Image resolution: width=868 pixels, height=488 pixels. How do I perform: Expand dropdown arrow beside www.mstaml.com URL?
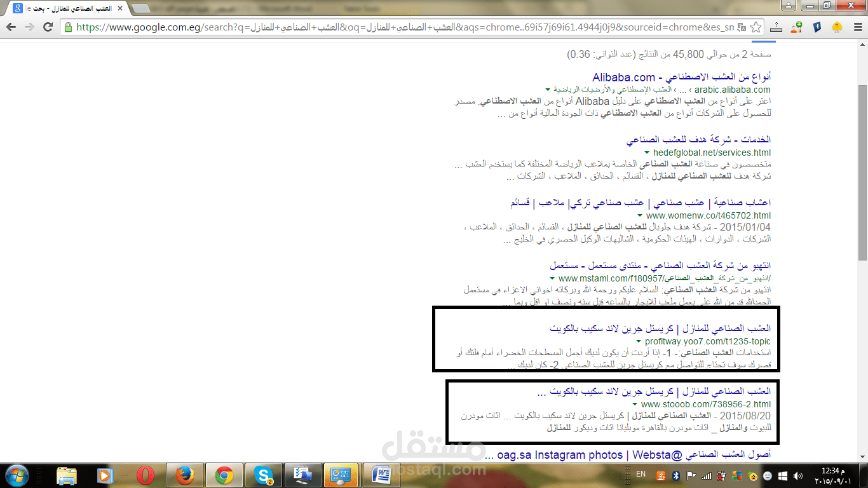tap(552, 278)
